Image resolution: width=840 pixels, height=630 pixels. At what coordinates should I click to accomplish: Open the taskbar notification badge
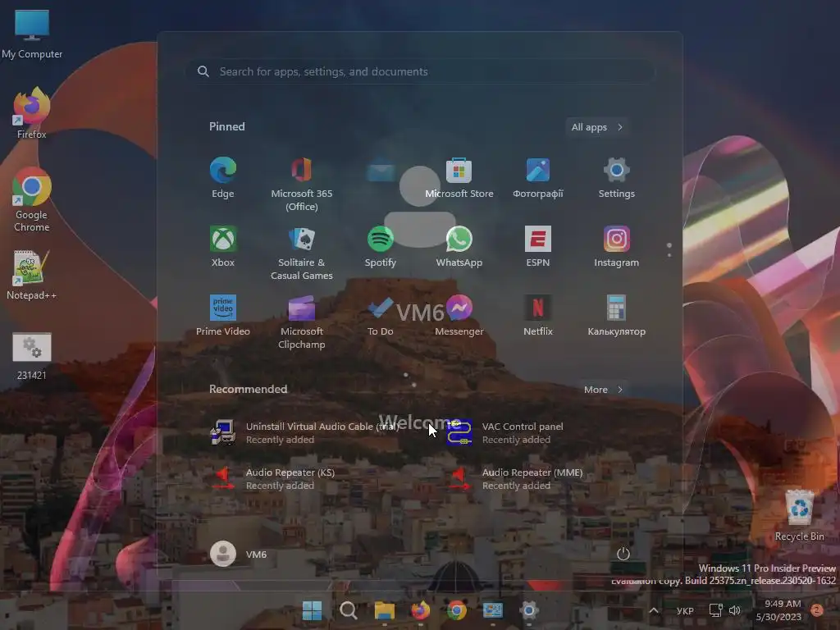pyautogui.click(x=817, y=610)
